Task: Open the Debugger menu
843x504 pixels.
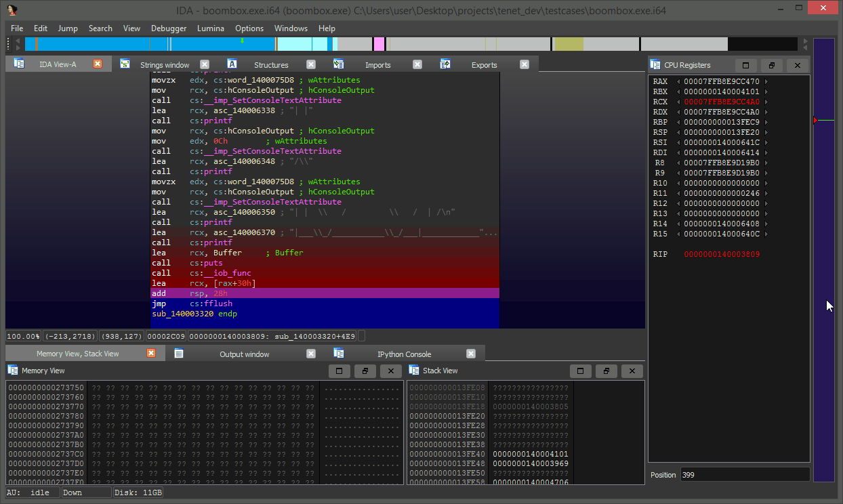Action: point(168,28)
